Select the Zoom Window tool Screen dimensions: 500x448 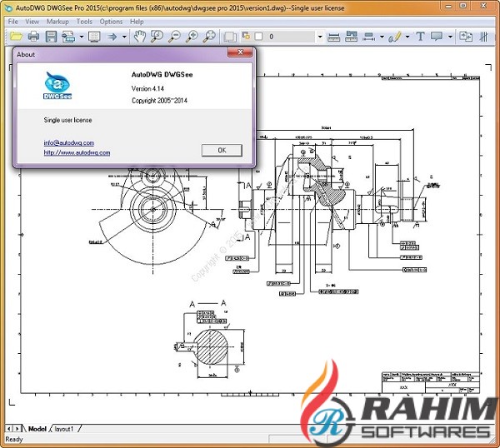[157, 37]
